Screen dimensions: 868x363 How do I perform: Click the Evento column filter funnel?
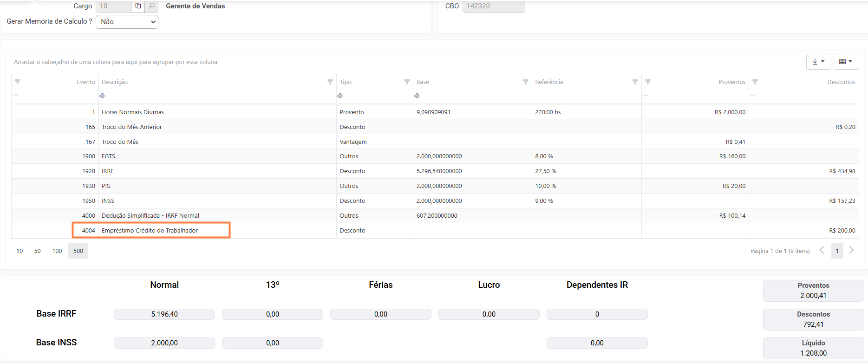17,82
